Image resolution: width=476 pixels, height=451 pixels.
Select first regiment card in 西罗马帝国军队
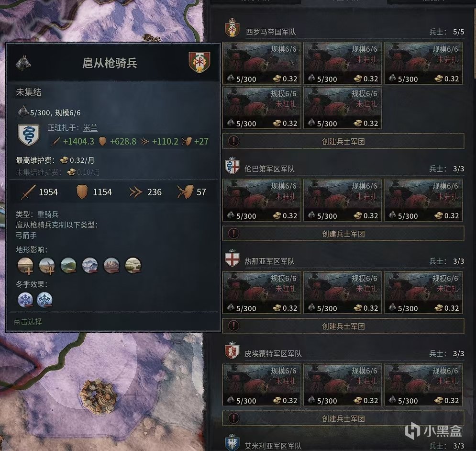coord(262,63)
